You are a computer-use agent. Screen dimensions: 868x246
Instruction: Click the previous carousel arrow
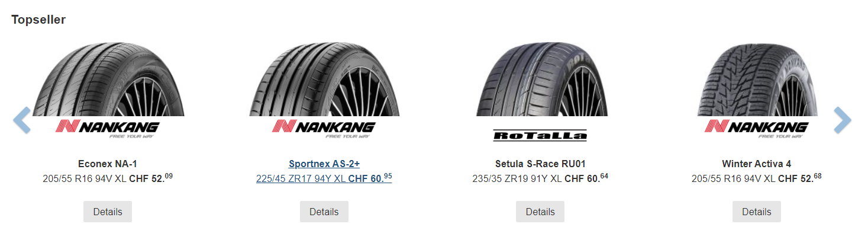(x=22, y=120)
